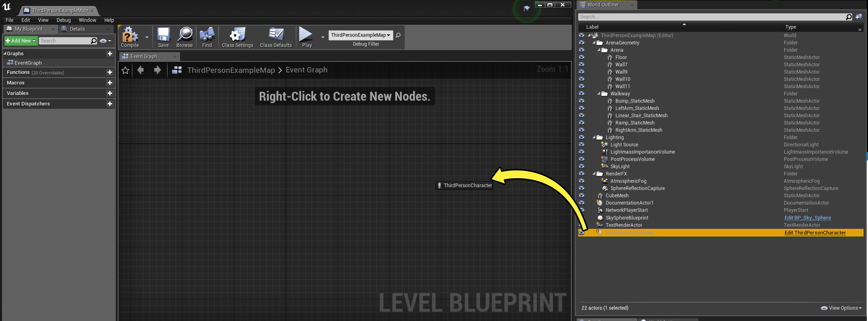
Task: Open the Play options arrow
Action: tap(323, 37)
